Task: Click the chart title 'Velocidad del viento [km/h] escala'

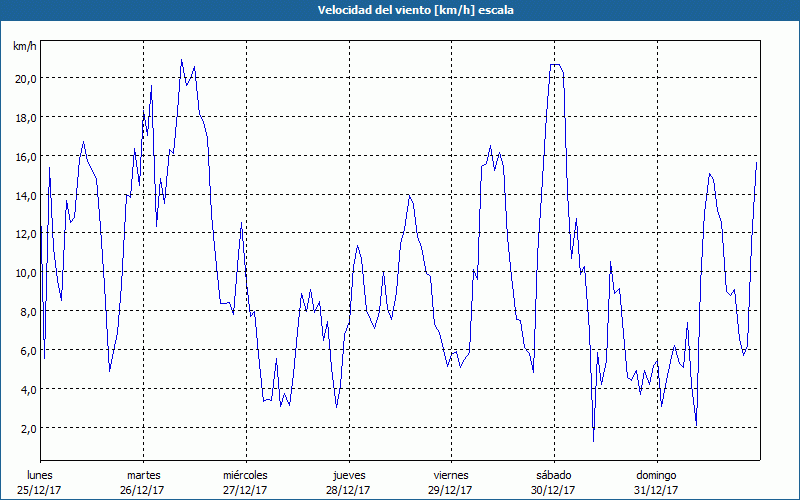Action: tap(400, 10)
